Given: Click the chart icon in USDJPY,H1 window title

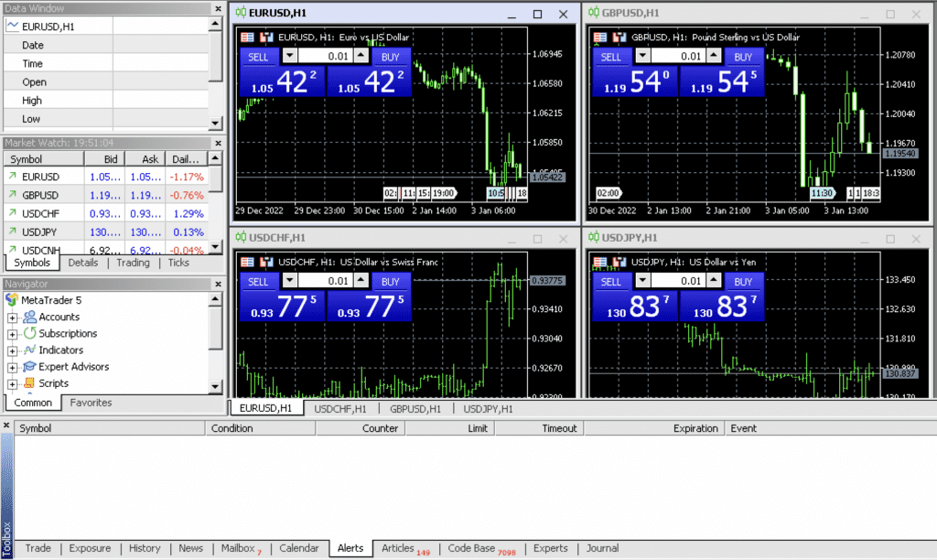Looking at the screenshot, I should [593, 237].
